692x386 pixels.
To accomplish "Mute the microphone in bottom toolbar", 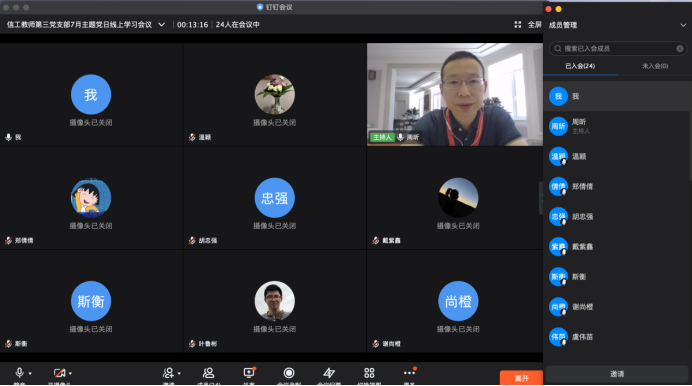I will (19, 373).
